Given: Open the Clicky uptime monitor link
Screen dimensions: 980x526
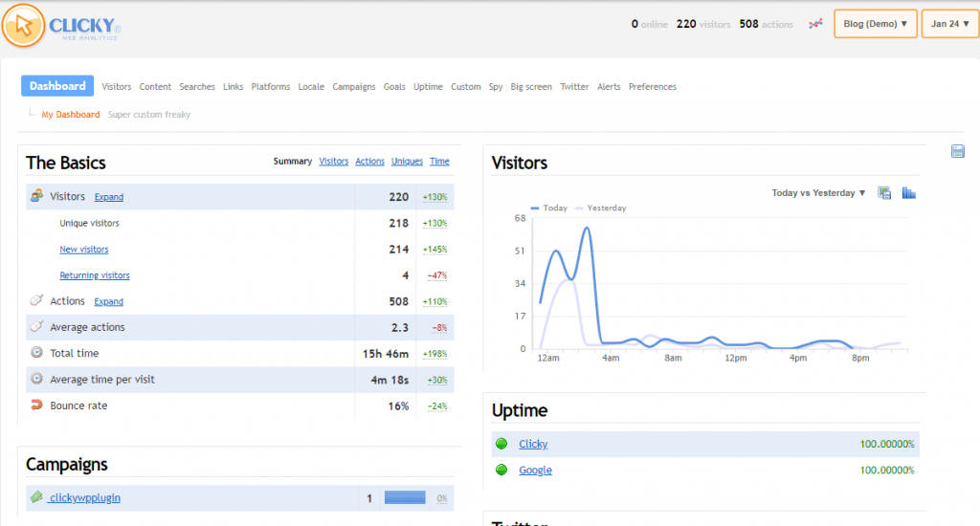Looking at the screenshot, I should pos(533,444).
